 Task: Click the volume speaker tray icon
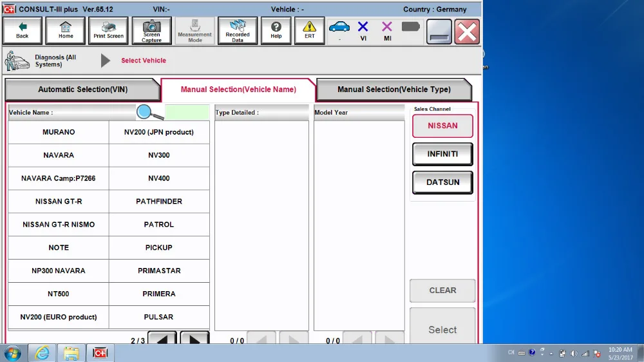[574, 353]
